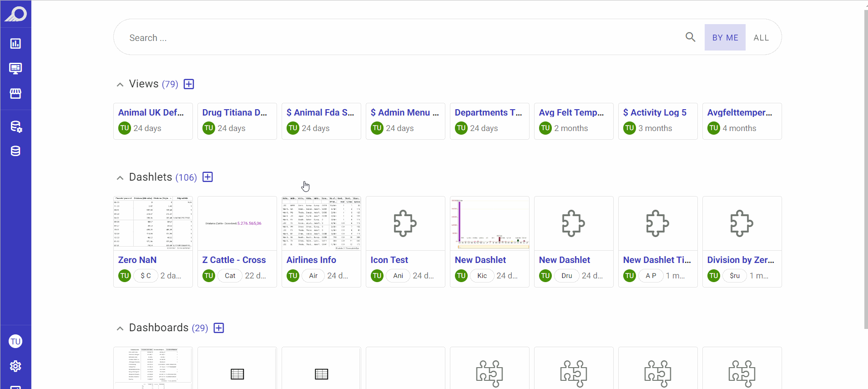The image size is (868, 389).
Task: Click the search magnifier icon
Action: pos(690,37)
